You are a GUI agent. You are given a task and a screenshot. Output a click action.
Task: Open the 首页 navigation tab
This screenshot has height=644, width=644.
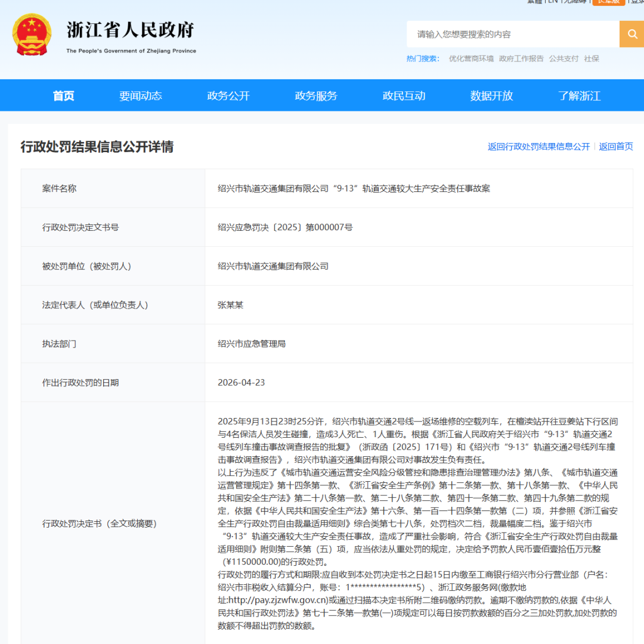click(64, 96)
